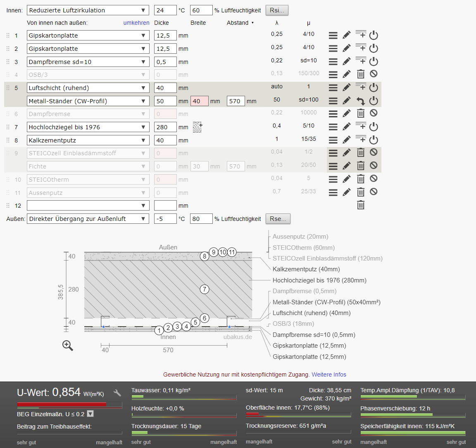Delete the empty layer 12 with the trash icon
476x448 pixels.
(361, 205)
